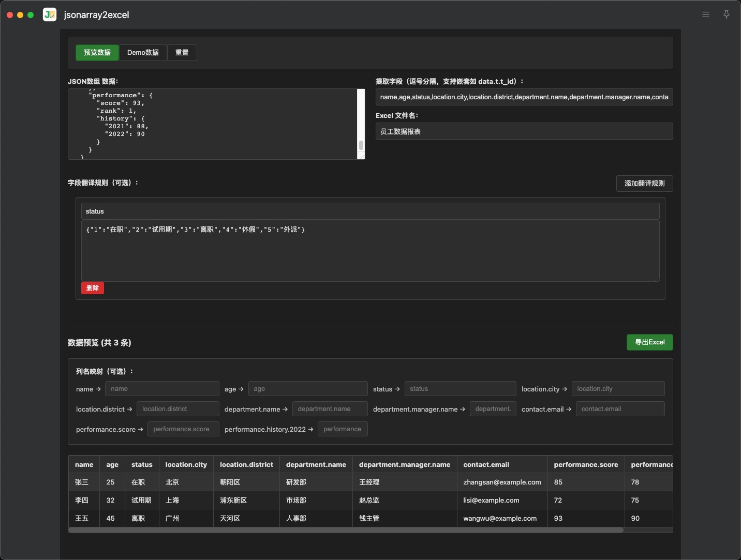
Task: Click the location.district table header
Action: click(246, 464)
